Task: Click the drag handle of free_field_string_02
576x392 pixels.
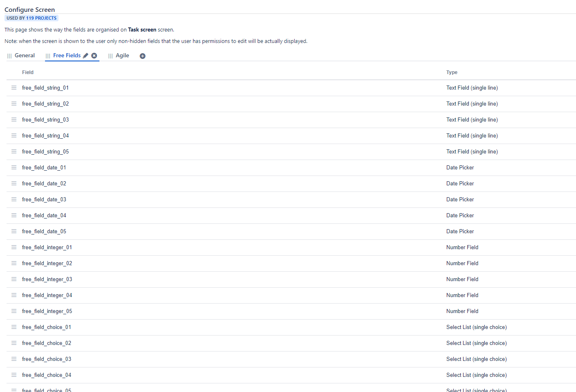Action: 14,104
